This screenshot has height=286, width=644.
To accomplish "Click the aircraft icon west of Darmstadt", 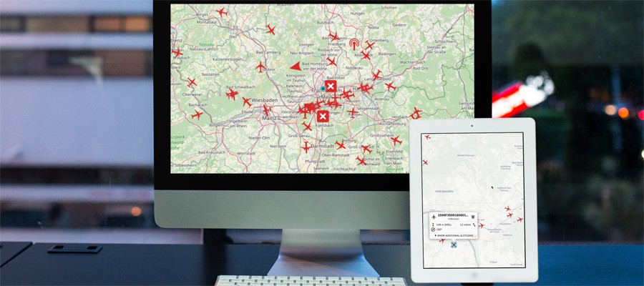I will pyautogui.click(x=306, y=148).
